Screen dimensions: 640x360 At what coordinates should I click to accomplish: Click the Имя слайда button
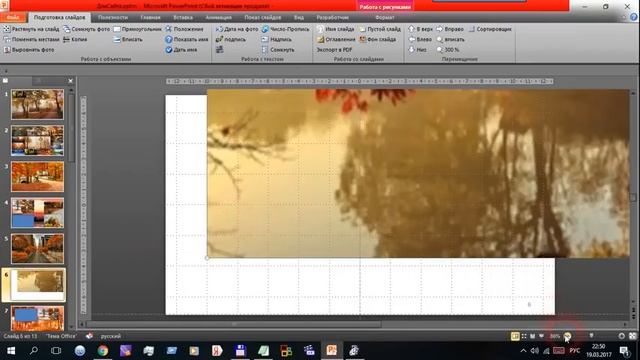pos(336,29)
